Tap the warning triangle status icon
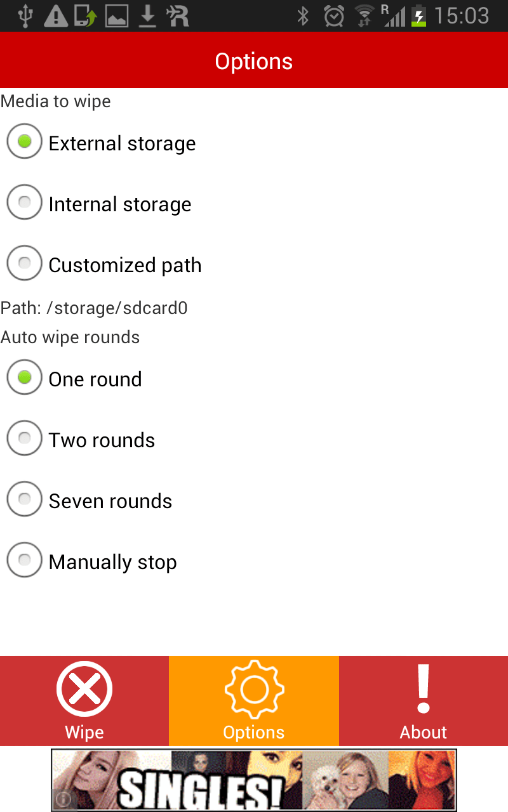The width and height of the screenshot is (508, 812). (56, 16)
